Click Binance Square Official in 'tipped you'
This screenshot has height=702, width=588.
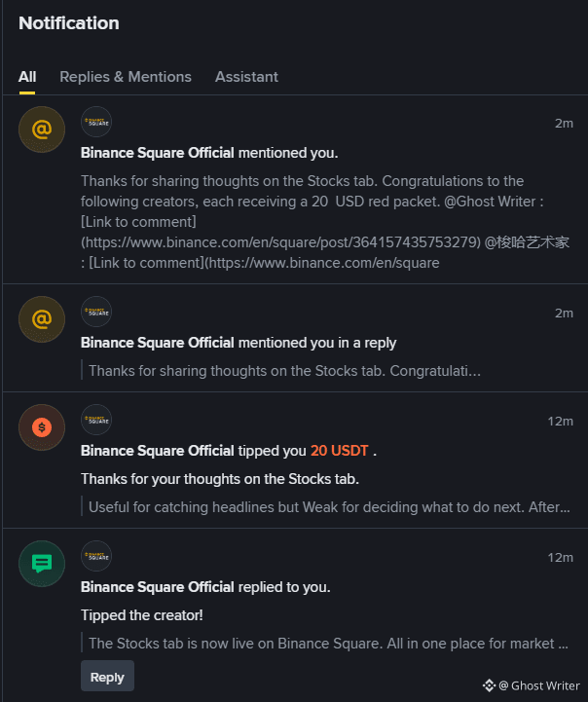[157, 451]
